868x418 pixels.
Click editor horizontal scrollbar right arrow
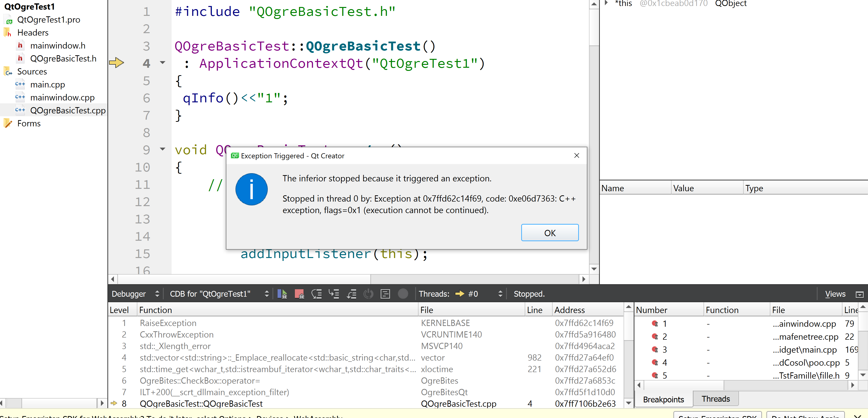tap(584, 279)
